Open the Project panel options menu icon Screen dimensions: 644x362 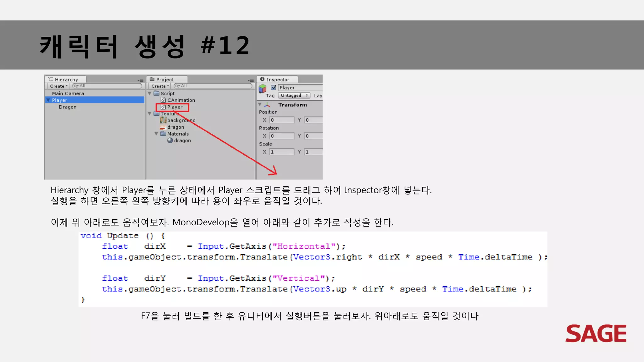pyautogui.click(x=251, y=81)
